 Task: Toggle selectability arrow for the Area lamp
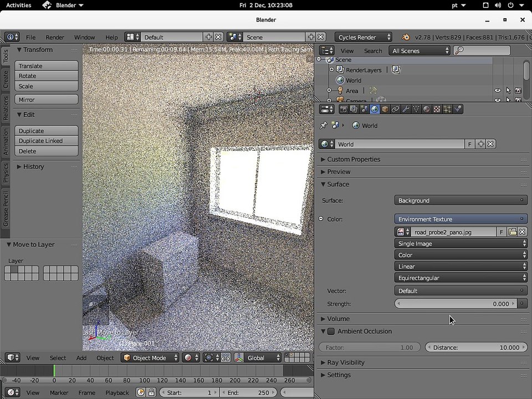508,90
